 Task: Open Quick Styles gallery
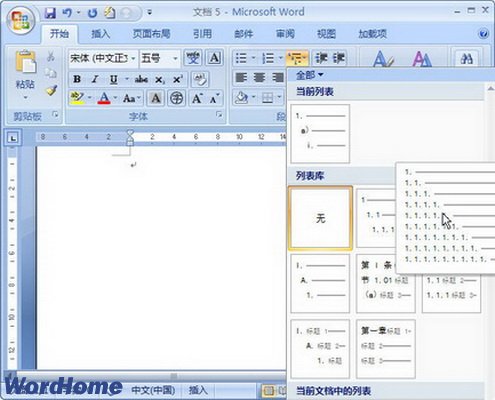point(383,59)
